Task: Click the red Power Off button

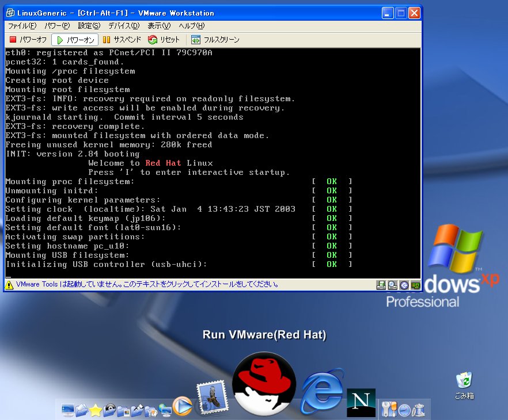Action: pyautogui.click(x=28, y=40)
